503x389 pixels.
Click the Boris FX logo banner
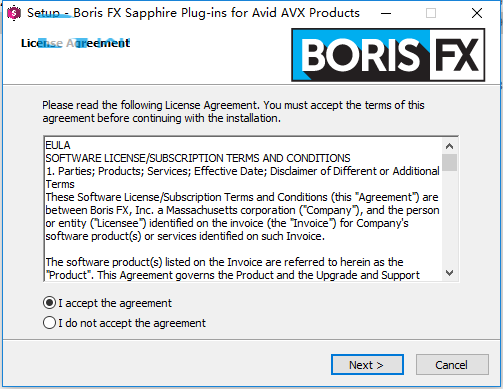tap(388, 55)
